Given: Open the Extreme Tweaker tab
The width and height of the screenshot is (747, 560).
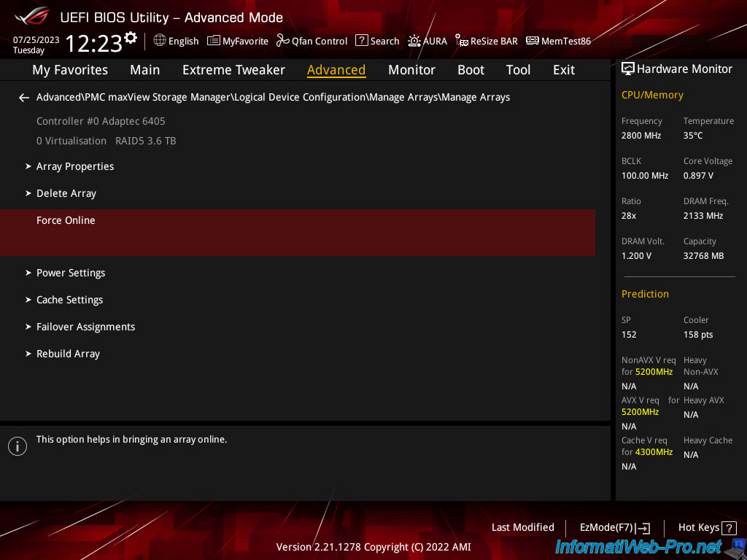Looking at the screenshot, I should 233,70.
